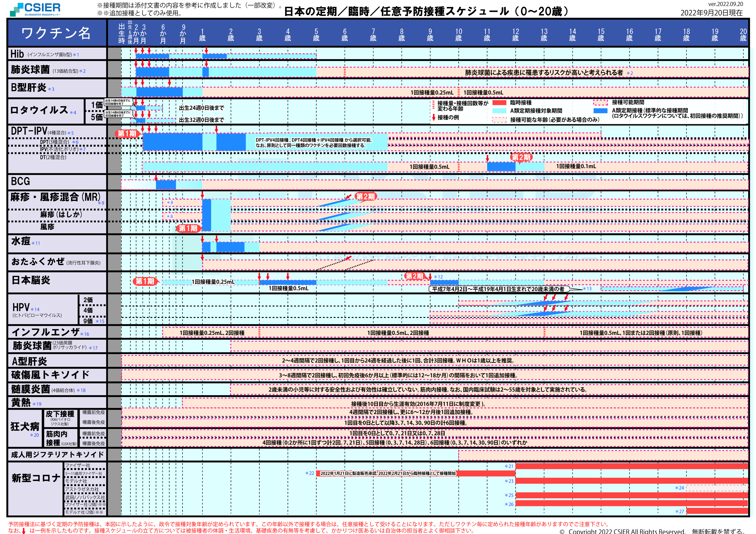The height and width of the screenshot is (534, 756).
Task: Click the light cyan A類定期接種対象期間 legend swatch
Action: point(499,111)
